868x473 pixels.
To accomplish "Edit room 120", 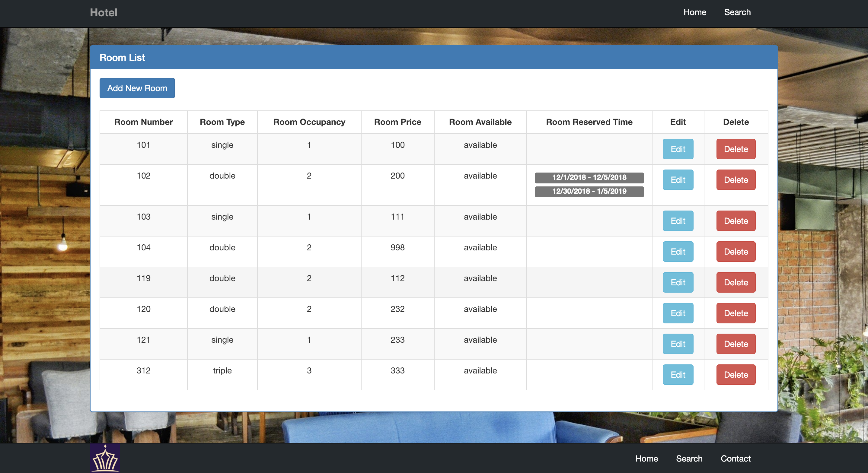I will 678,313.
